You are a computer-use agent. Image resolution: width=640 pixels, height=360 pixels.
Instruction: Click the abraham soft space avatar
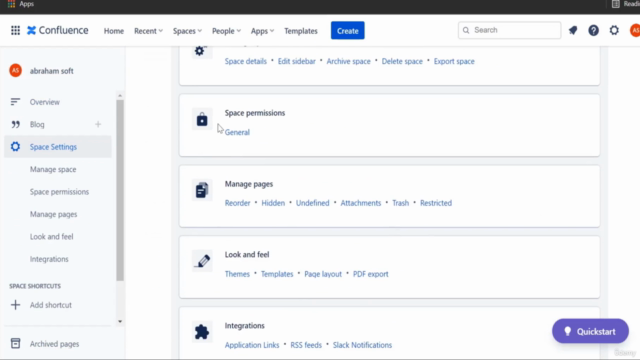tap(16, 71)
